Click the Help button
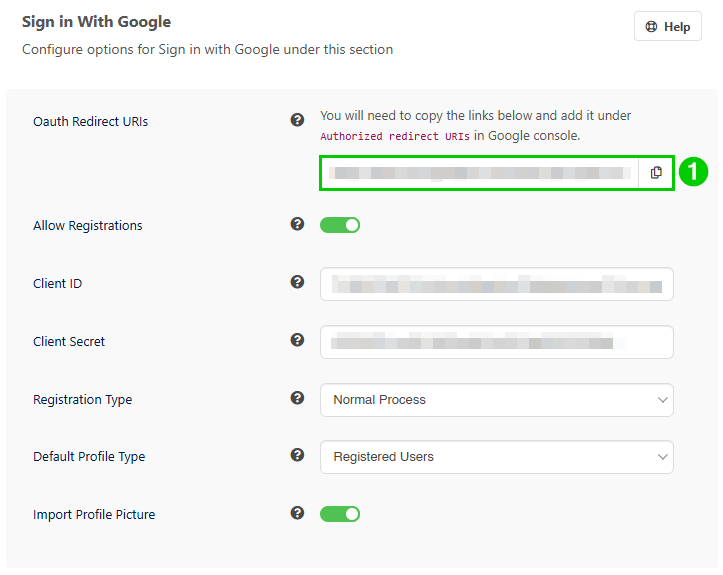The width and height of the screenshot is (723, 575). [668, 27]
